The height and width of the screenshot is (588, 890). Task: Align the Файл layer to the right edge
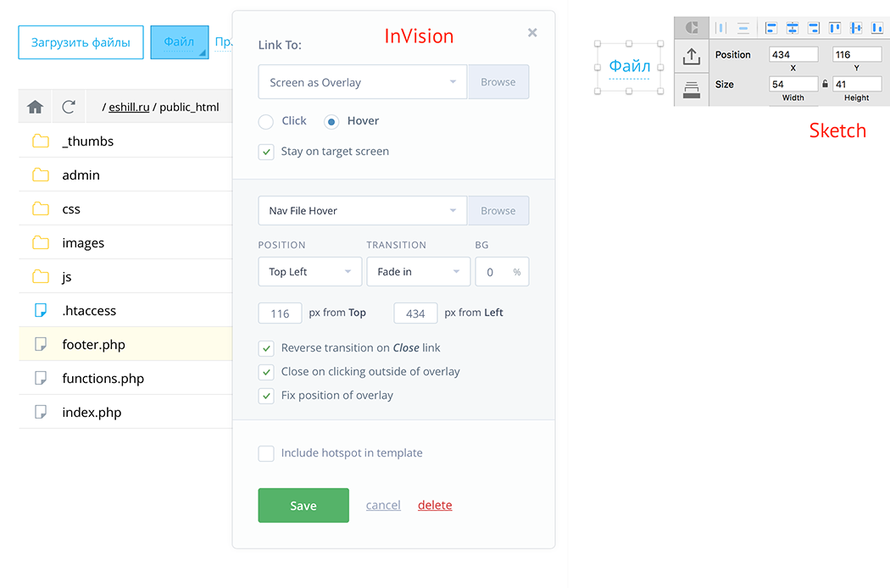point(814,28)
